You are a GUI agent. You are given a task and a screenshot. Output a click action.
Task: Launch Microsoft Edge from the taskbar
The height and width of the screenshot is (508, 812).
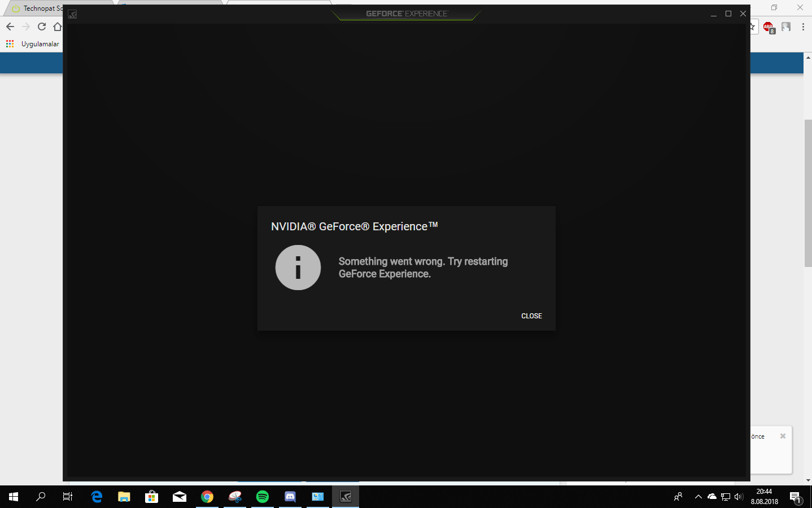96,497
